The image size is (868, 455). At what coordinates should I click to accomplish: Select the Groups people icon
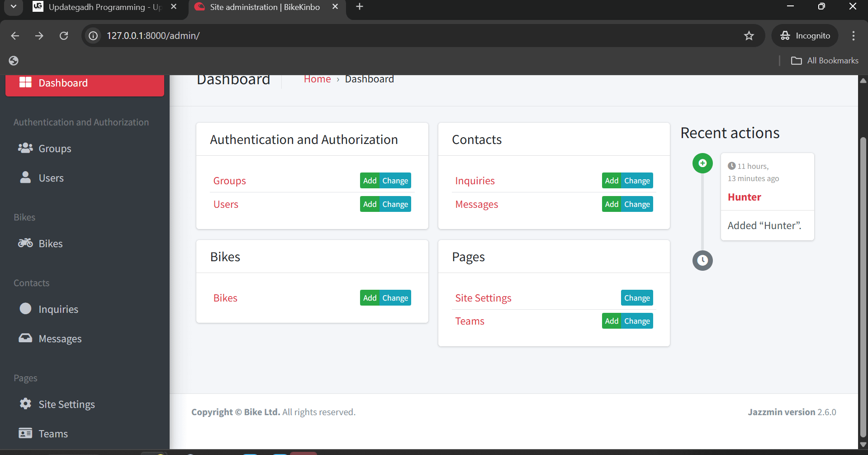25,148
